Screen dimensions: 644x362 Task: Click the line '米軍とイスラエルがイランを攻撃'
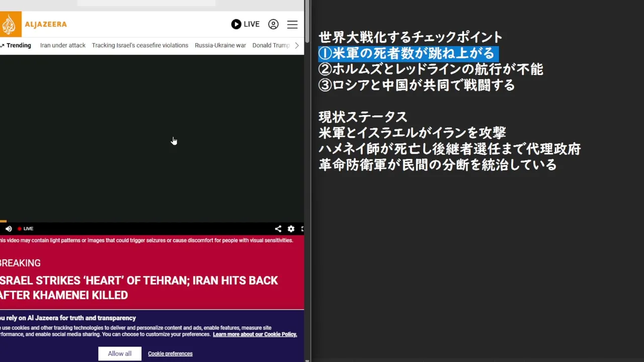click(412, 133)
